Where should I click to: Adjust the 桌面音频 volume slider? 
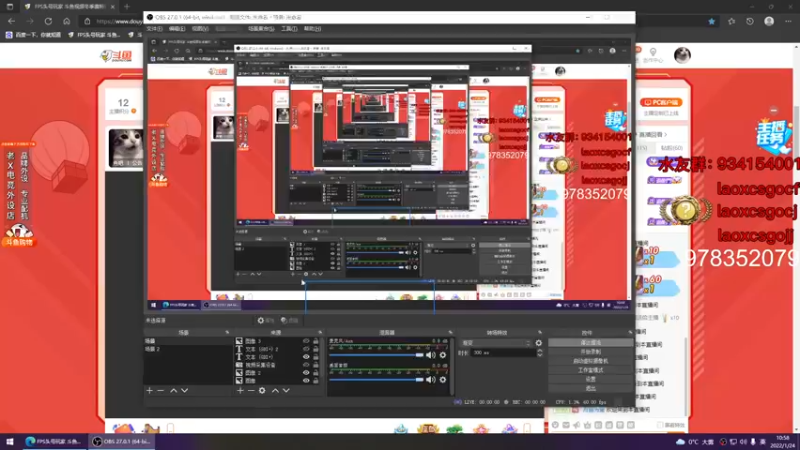376,379
